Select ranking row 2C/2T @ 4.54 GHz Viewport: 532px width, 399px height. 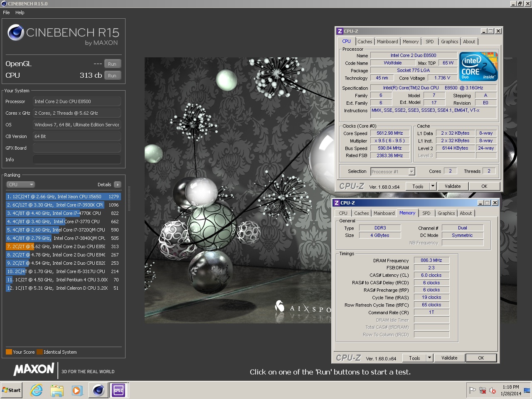click(x=63, y=263)
